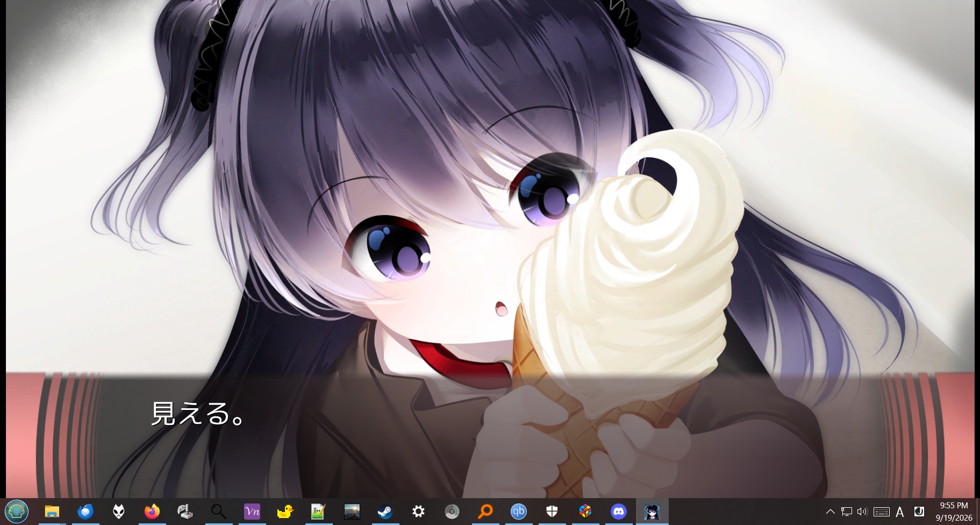Open Discord from the taskbar
Screen dimensions: 980x525
click(x=618, y=511)
